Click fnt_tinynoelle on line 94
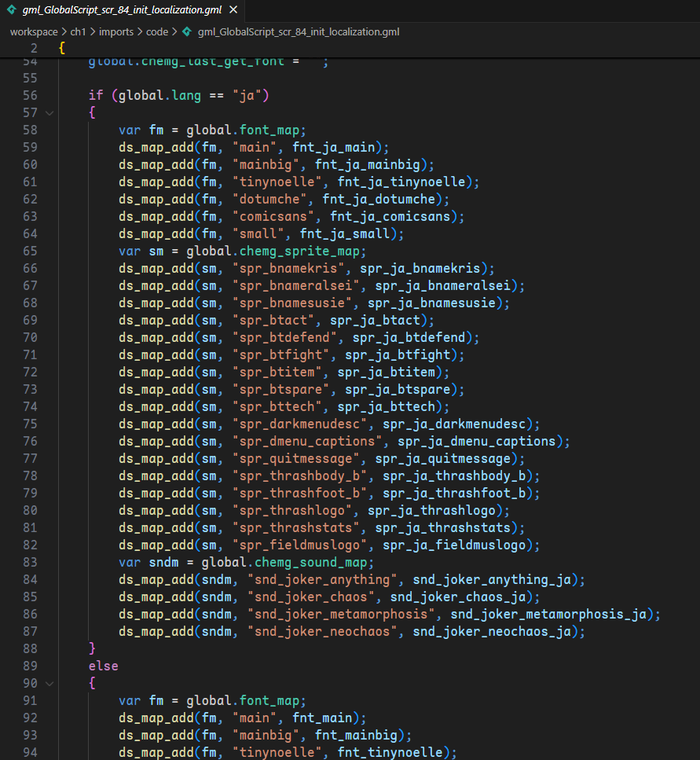 tap(390, 753)
